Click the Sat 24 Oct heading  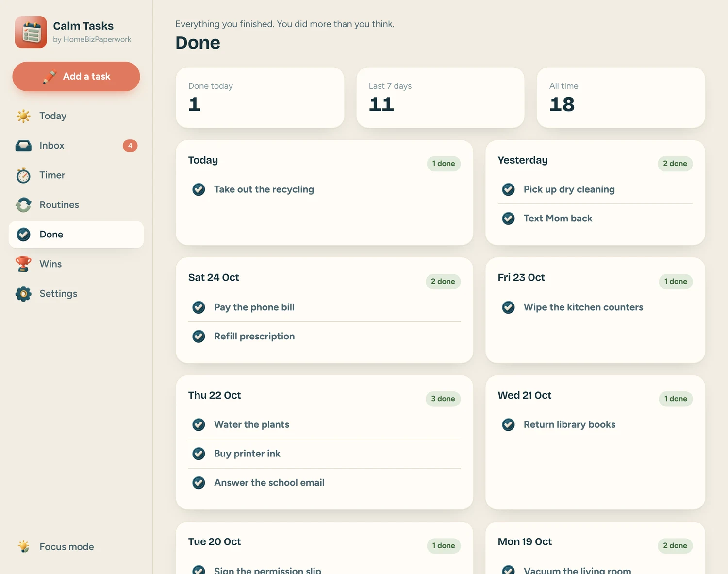(214, 278)
